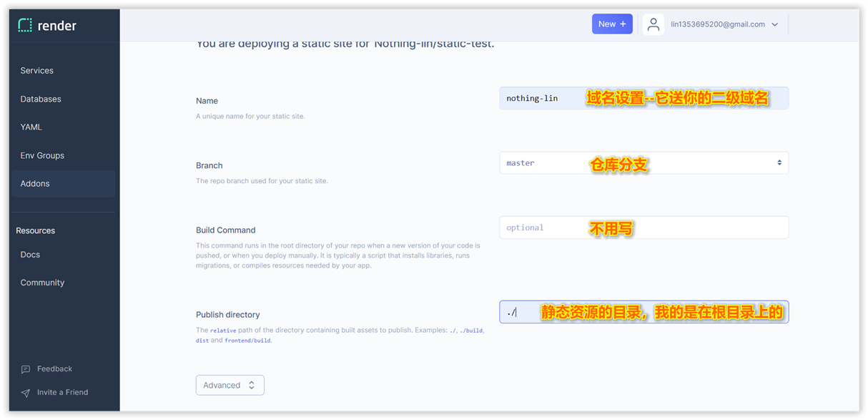The height and width of the screenshot is (420, 868).
Task: Open Env Groups in sidebar
Action: [42, 155]
